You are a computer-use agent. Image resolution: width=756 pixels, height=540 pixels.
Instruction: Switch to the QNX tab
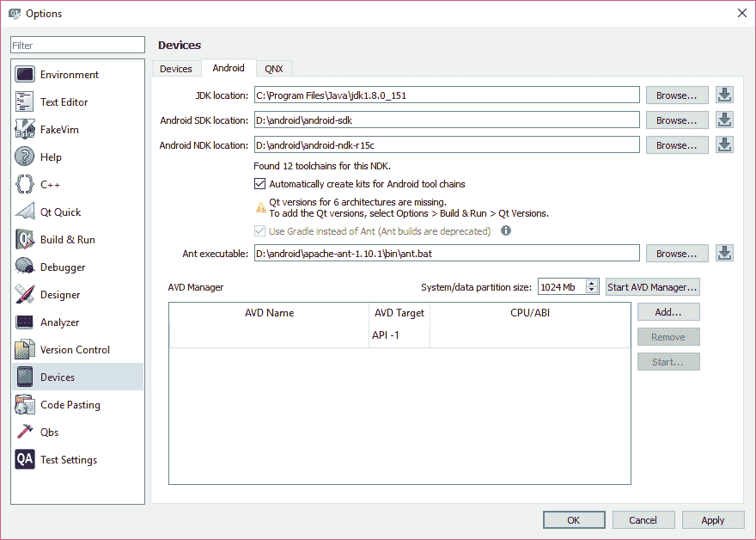[273, 69]
